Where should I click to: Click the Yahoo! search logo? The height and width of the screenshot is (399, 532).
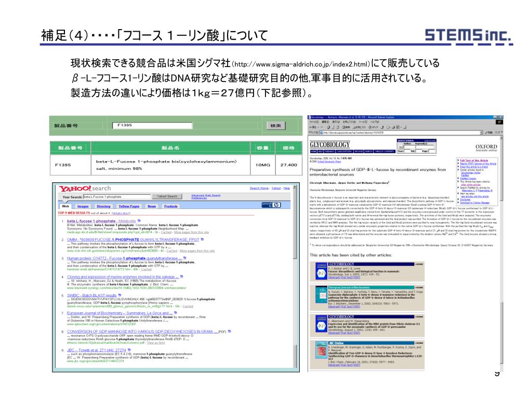85,188
